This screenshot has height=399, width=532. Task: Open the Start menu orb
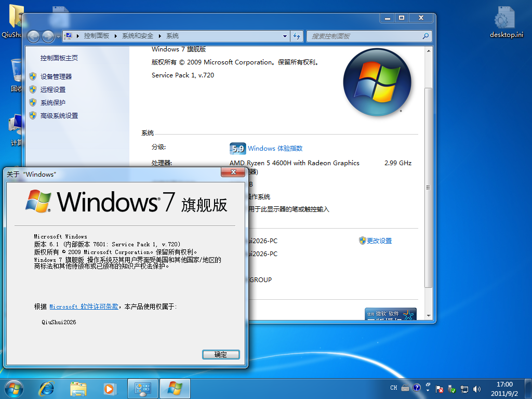(x=14, y=389)
